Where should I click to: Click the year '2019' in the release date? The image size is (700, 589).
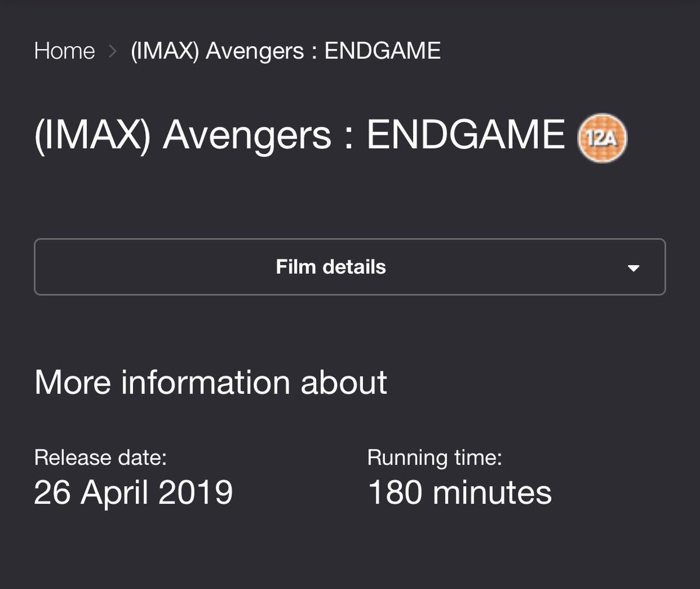195,492
